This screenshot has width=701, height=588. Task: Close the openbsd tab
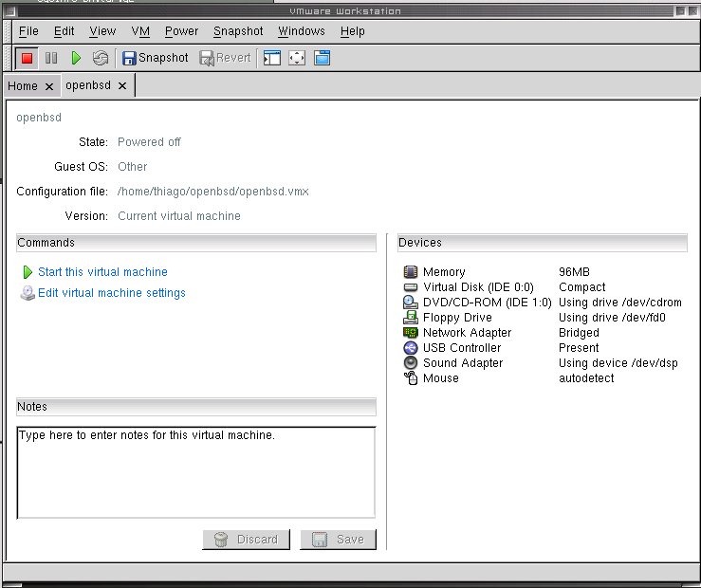122,85
